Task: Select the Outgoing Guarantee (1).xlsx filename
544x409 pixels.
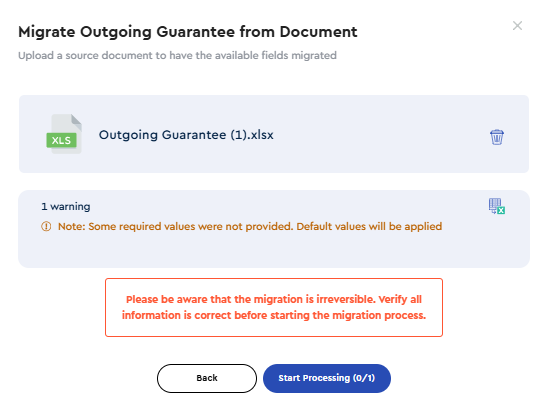Action: tap(186, 135)
